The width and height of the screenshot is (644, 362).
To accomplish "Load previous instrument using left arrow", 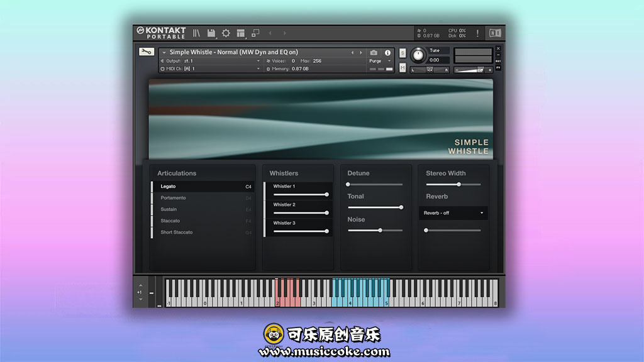I will click(x=352, y=53).
